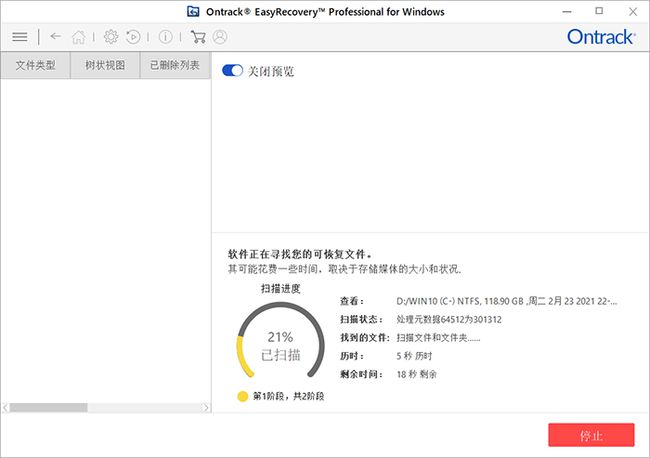Click the heading 软件正在寻找您的可恢复文件
This screenshot has height=458, width=650.
(300, 254)
